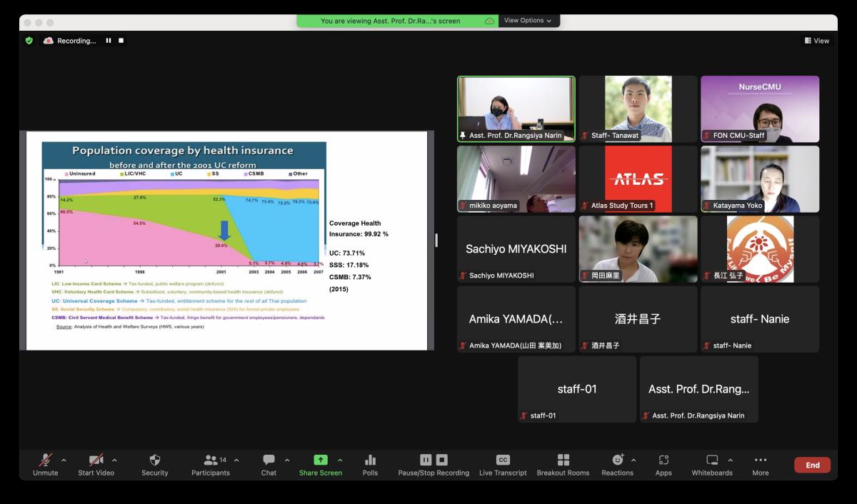Select Katayama Yoko's video thumbnail
Screen dimensions: 857x504
[759, 178]
